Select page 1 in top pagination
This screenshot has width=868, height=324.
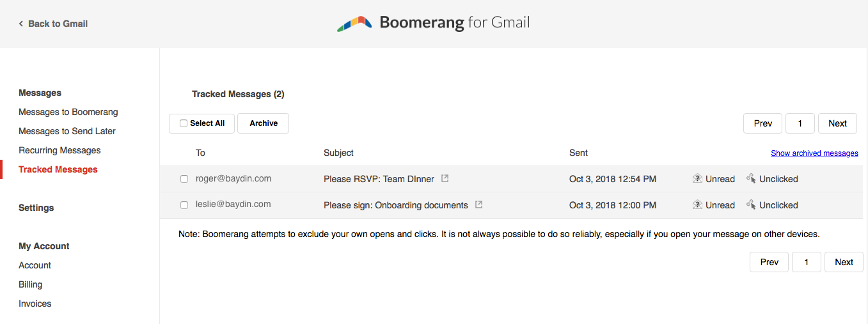tap(800, 123)
